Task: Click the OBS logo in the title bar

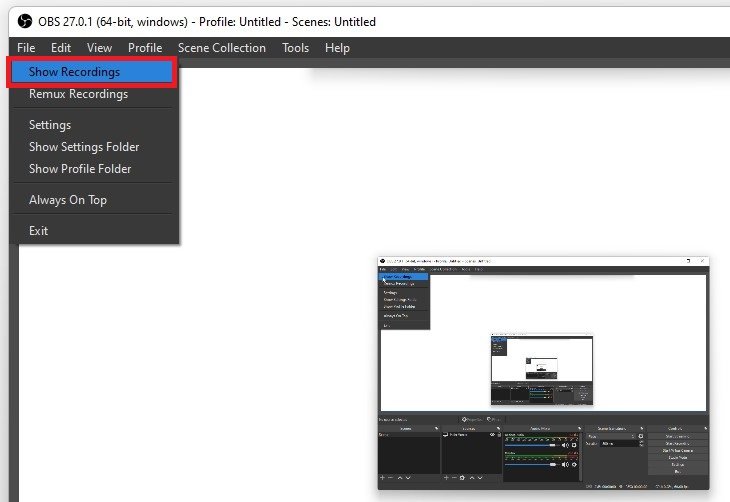Action: click(25, 21)
